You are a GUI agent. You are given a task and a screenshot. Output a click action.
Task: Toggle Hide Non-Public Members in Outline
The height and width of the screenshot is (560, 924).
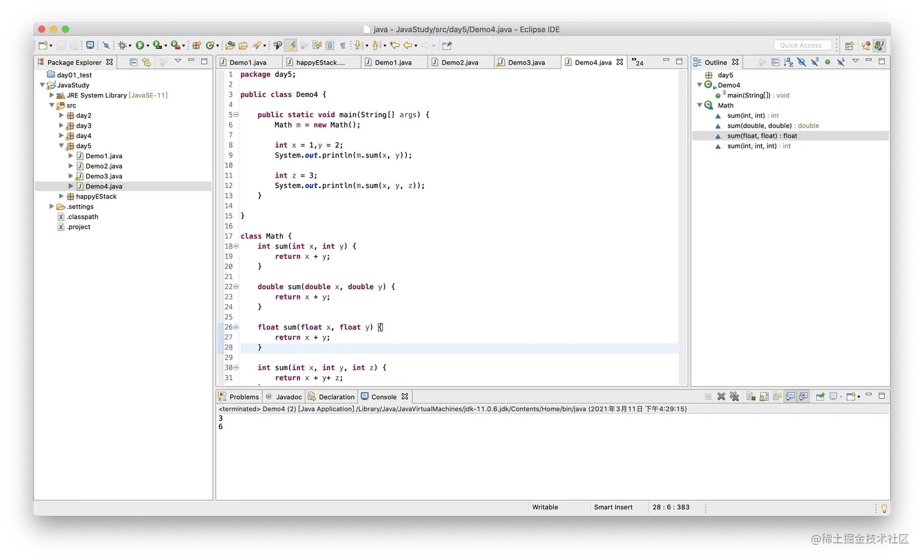[x=827, y=62]
